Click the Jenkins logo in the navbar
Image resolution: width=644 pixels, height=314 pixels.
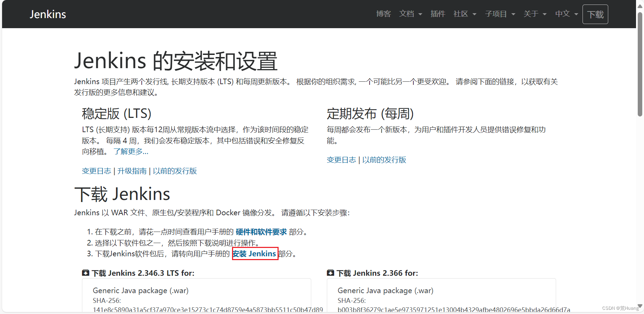(48, 14)
